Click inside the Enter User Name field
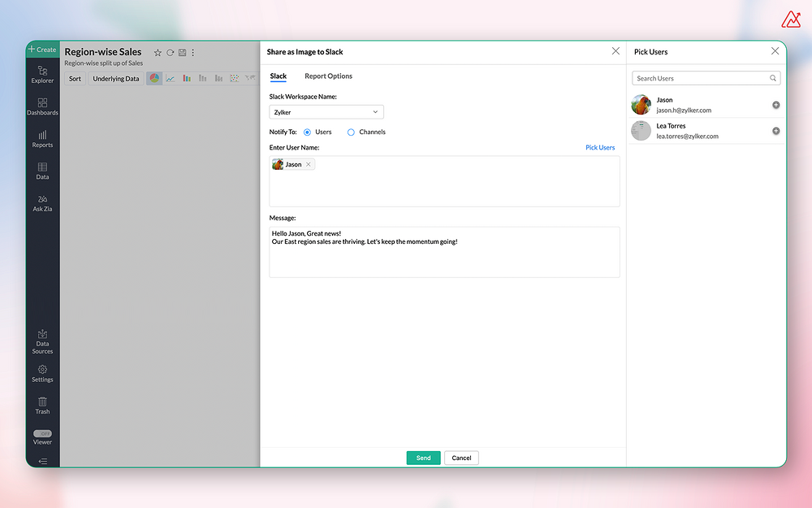812x508 pixels. point(444,181)
